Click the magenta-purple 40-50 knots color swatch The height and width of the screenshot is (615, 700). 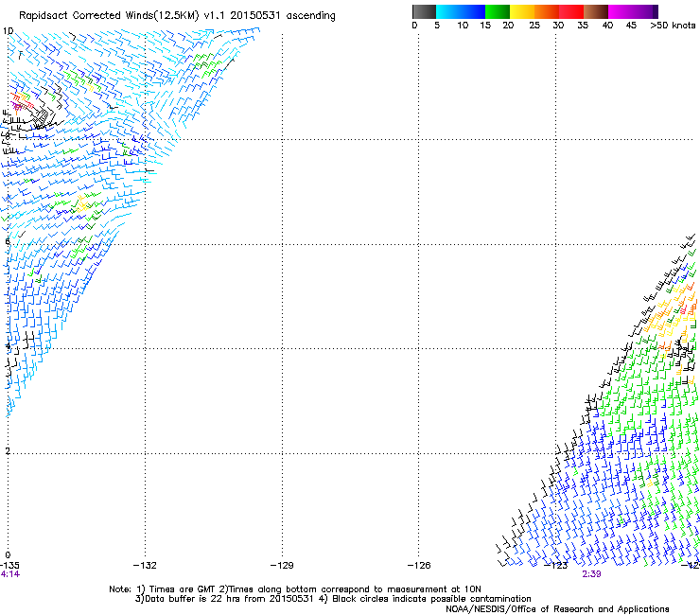pyautogui.click(x=633, y=11)
